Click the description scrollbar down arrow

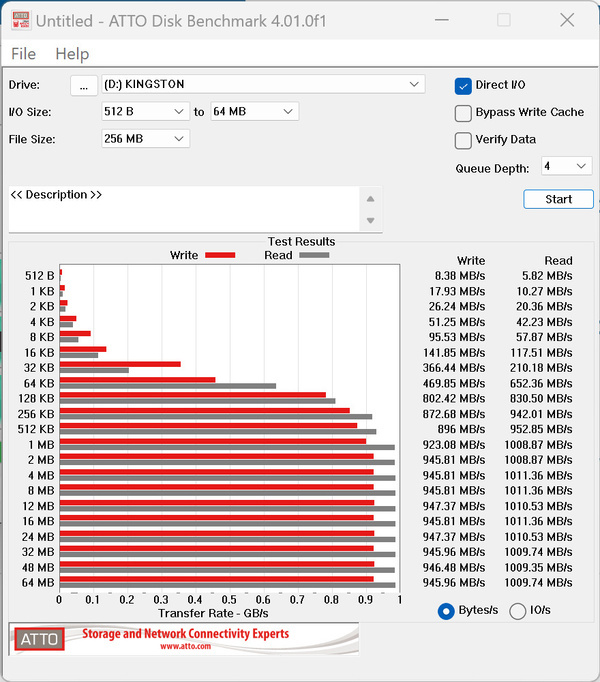tap(370, 221)
